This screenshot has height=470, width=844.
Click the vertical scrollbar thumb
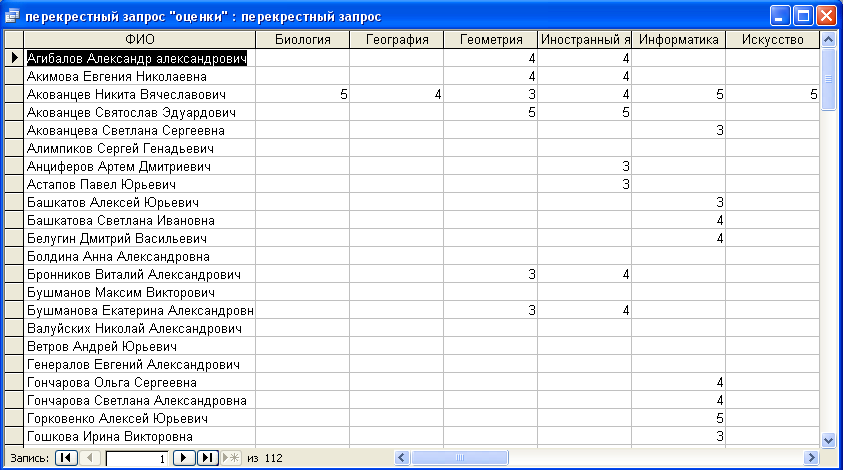click(828, 79)
